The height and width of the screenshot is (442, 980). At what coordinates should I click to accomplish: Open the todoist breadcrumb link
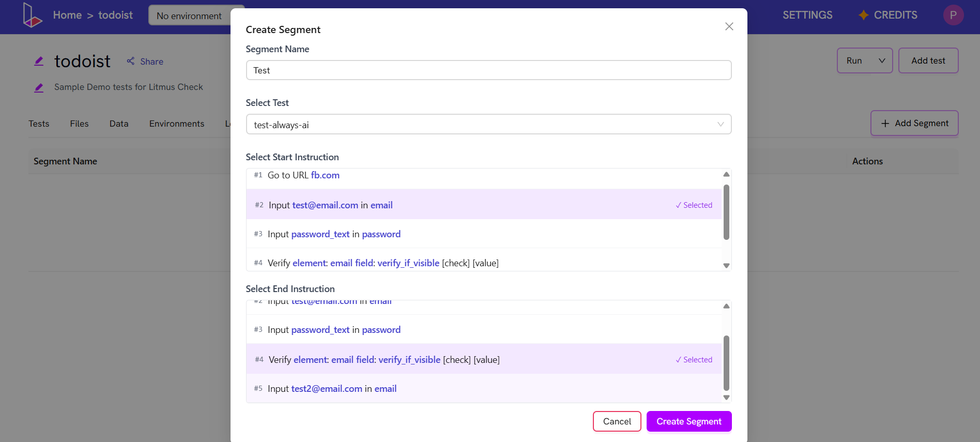pyautogui.click(x=115, y=15)
